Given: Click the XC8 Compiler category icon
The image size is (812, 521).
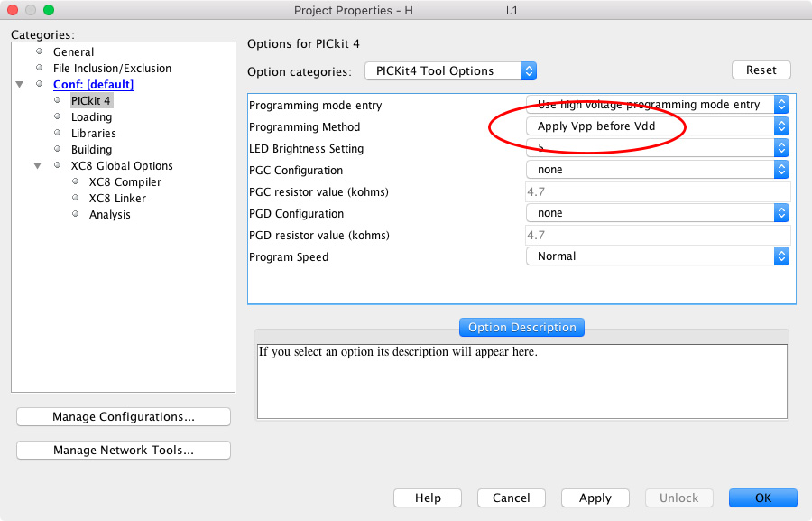Looking at the screenshot, I should [x=76, y=181].
